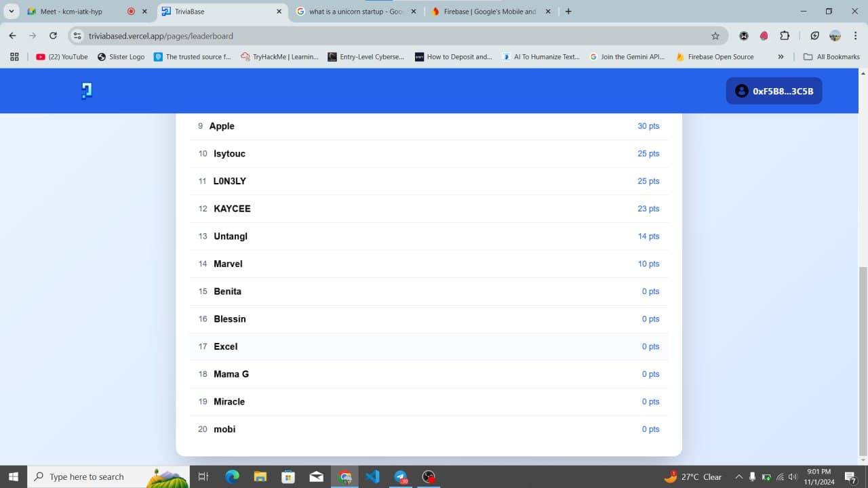Reload the leaderboard page
The width and height of the screenshot is (868, 488).
tap(53, 36)
